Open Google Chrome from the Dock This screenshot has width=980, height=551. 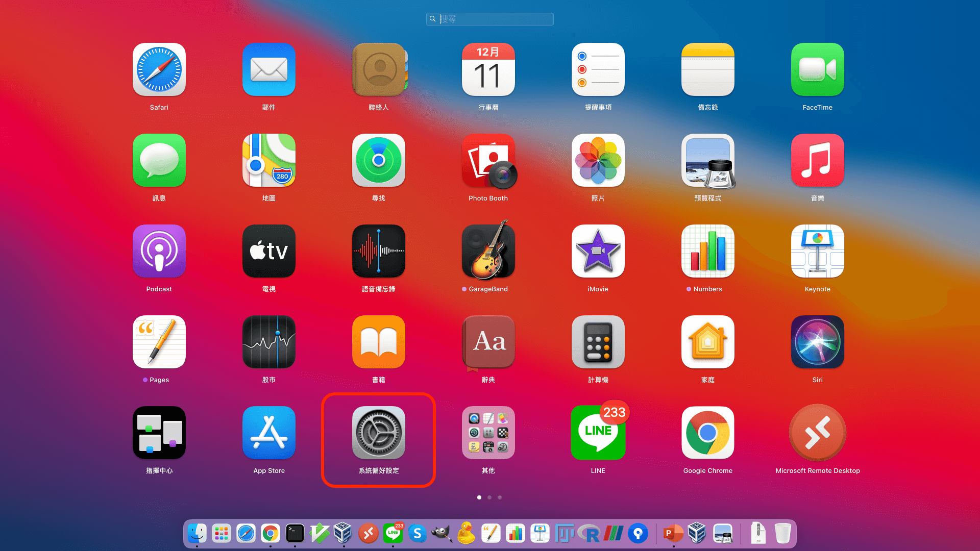[x=271, y=534]
